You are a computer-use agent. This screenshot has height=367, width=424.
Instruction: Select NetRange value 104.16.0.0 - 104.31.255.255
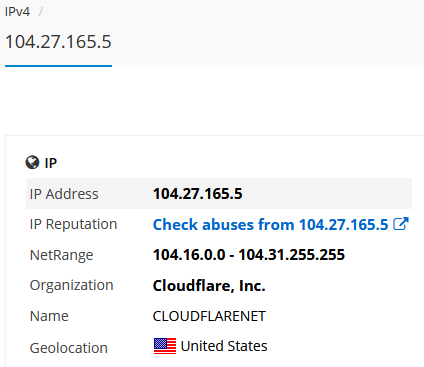click(249, 255)
